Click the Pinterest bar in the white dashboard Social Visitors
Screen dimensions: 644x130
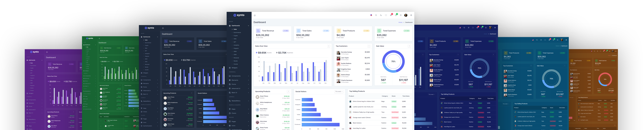tap(320, 124)
